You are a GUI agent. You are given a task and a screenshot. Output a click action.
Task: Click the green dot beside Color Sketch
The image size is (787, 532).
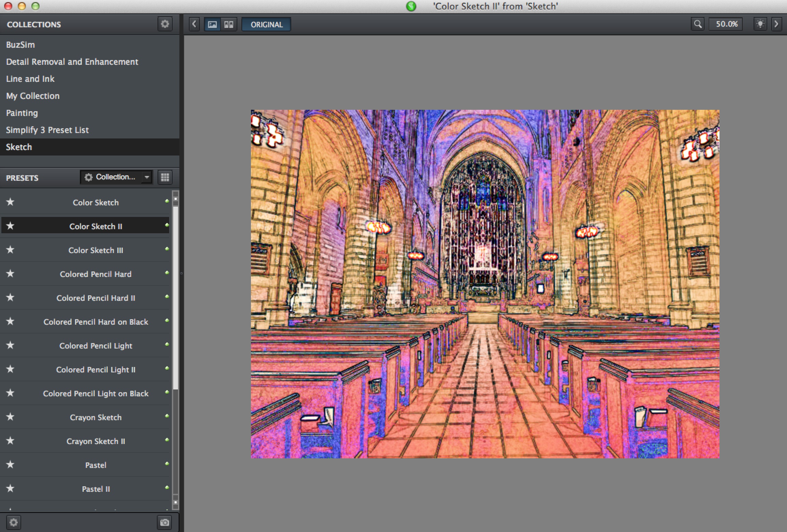click(x=167, y=201)
